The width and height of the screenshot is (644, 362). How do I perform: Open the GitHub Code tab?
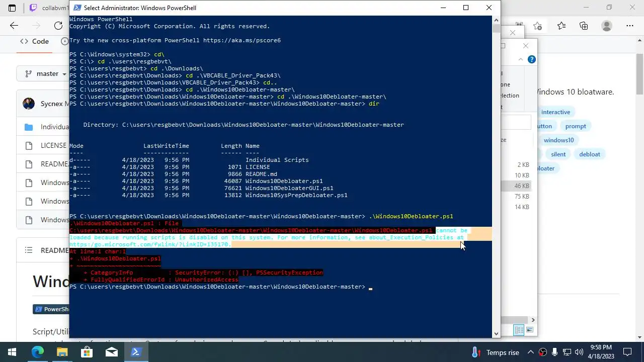tap(34, 41)
